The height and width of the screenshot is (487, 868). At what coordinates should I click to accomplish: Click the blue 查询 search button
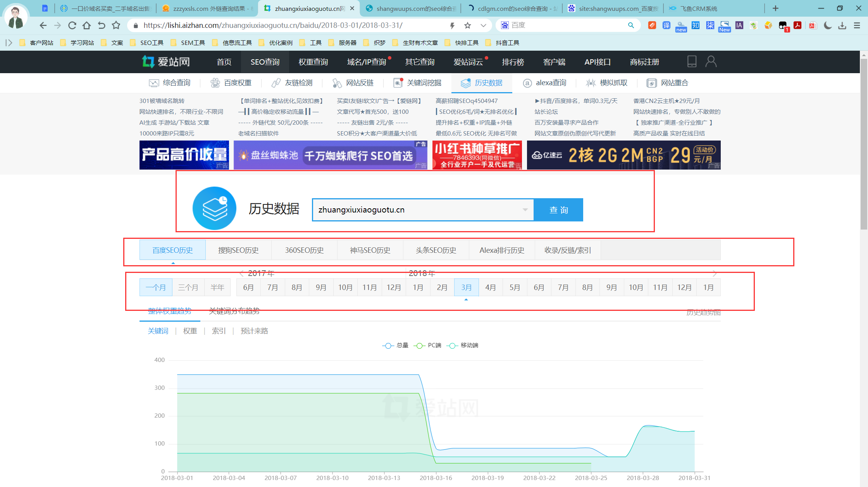pos(558,209)
